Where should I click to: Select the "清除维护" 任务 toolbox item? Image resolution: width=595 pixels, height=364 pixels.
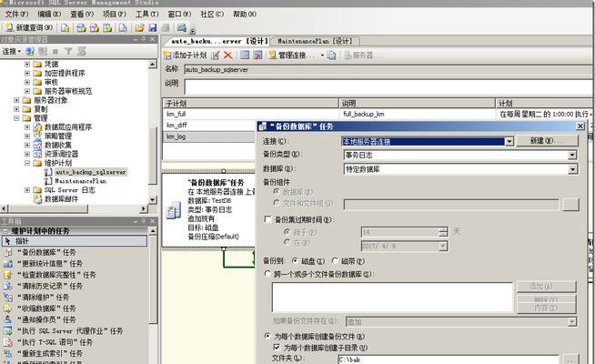click(x=43, y=298)
